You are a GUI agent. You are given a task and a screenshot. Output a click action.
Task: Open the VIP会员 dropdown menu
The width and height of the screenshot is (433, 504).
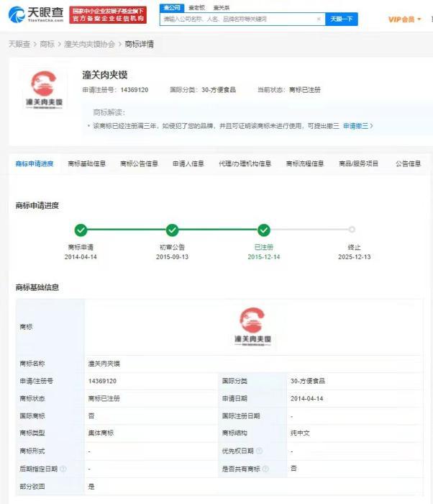coord(405,19)
